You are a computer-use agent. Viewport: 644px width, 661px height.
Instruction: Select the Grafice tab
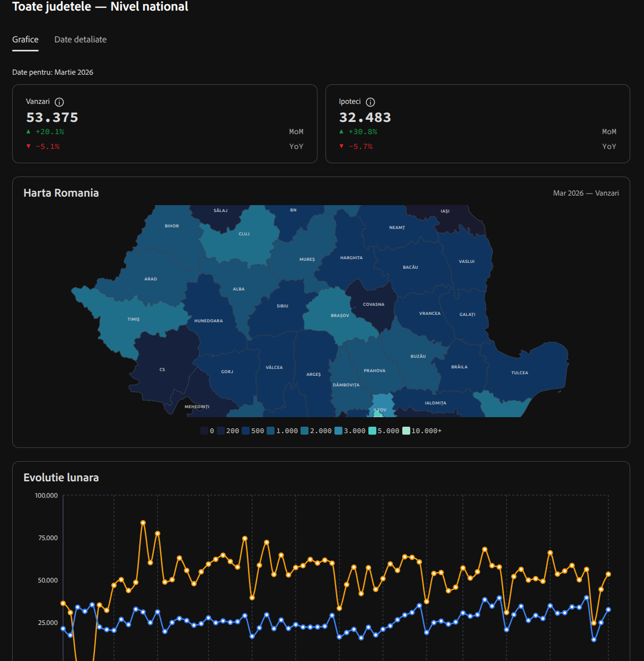click(x=25, y=40)
